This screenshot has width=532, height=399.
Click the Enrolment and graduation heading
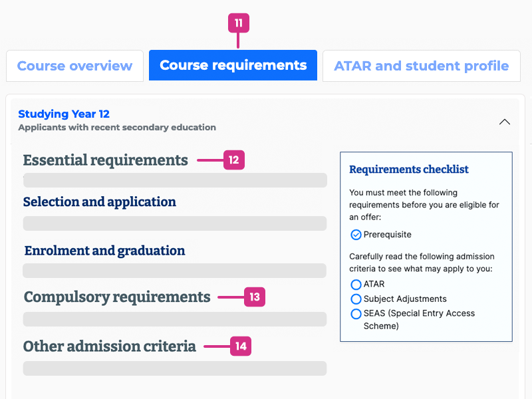[x=104, y=251]
